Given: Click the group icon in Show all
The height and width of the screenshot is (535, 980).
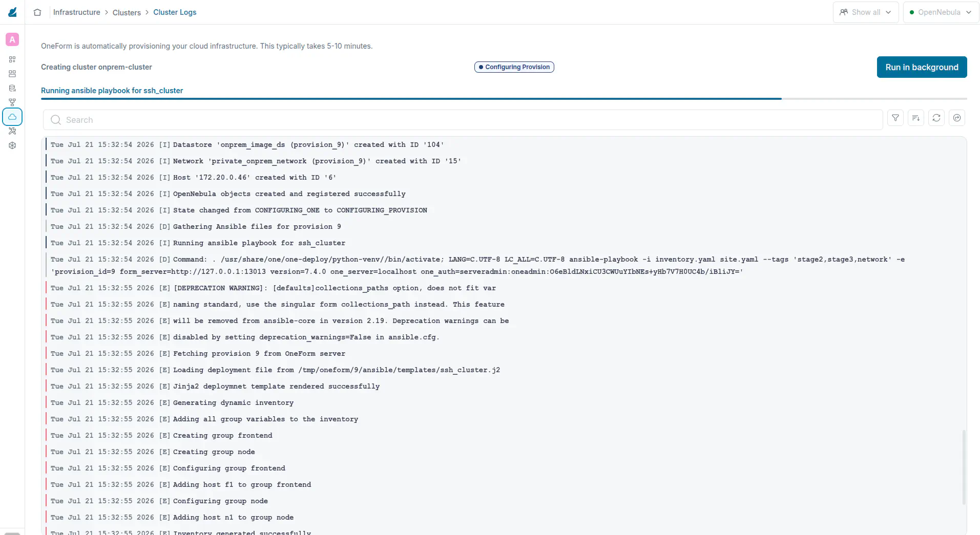Looking at the screenshot, I should click(x=844, y=12).
